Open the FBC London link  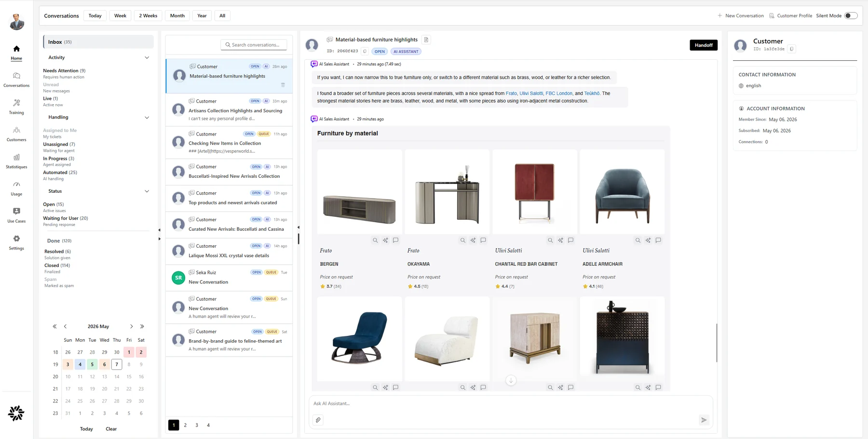point(559,93)
